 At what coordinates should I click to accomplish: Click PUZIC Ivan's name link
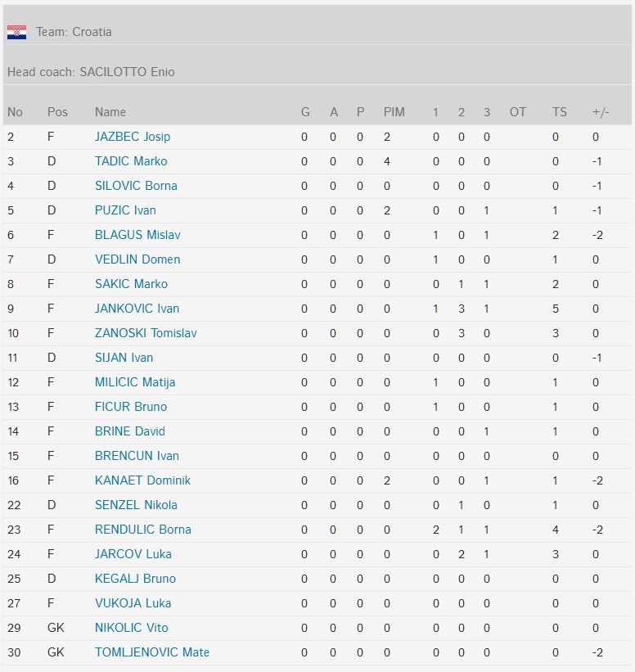pos(125,210)
